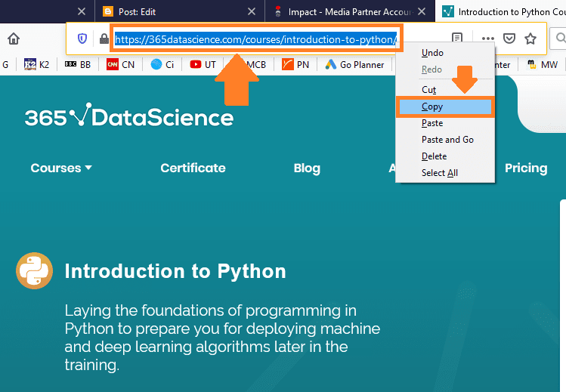Image resolution: width=566 pixels, height=392 pixels.
Task: Click the highlighted URL address field
Action: tap(256, 39)
